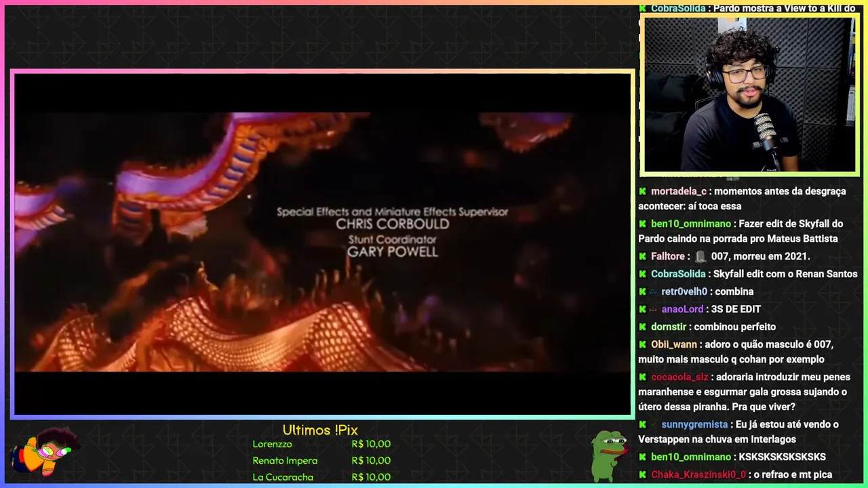Click 'Skyfall edit com o Renan Santos' message

pos(785,274)
